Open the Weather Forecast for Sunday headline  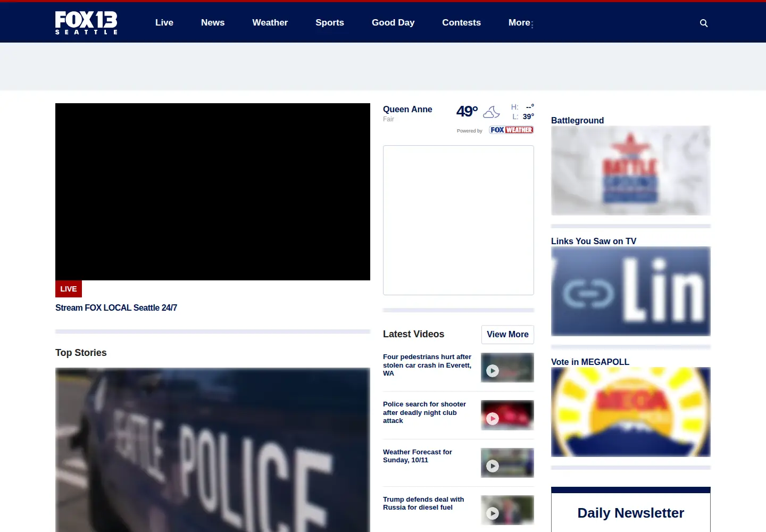coord(418,456)
